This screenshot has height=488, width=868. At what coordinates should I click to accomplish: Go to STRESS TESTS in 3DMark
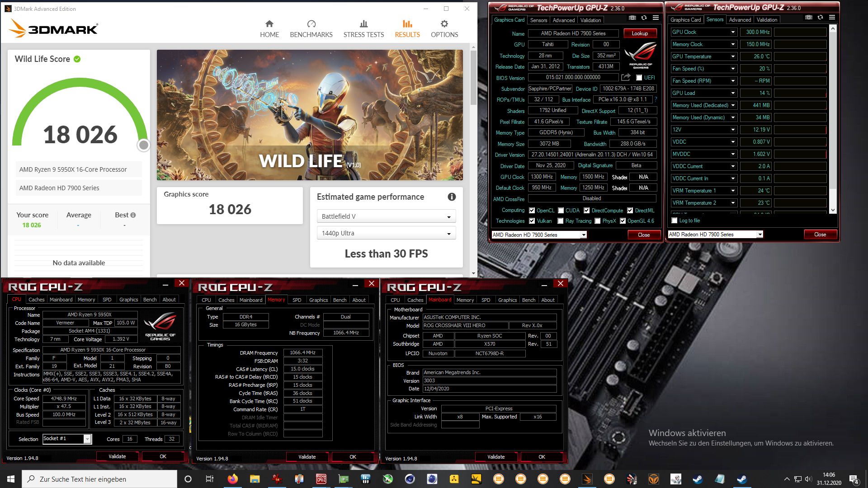pos(363,29)
